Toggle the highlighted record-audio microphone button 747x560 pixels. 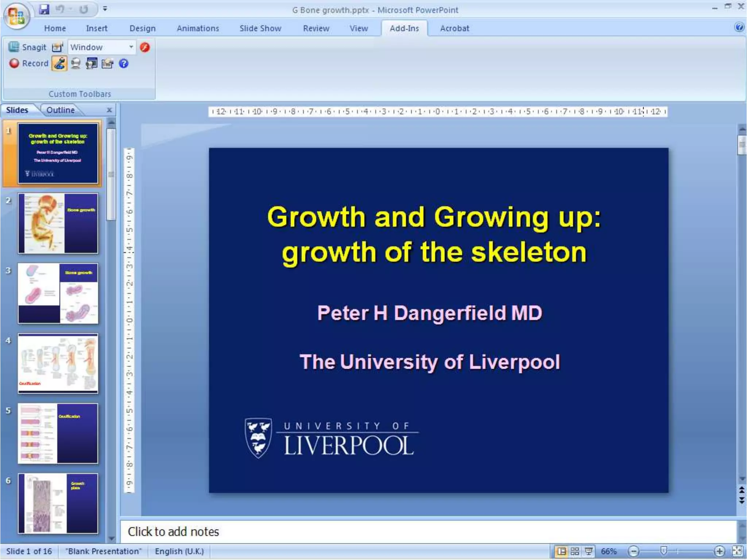click(59, 63)
